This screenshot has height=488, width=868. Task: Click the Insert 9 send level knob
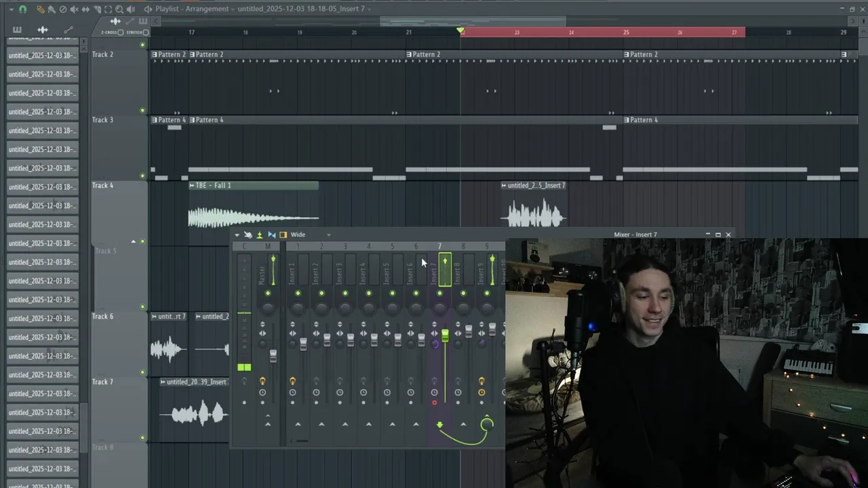487,426
